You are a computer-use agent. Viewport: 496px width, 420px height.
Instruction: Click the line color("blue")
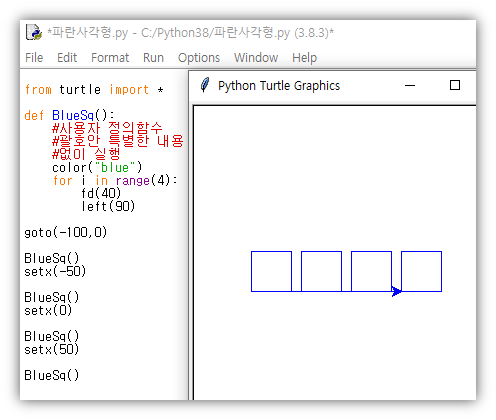click(97, 167)
